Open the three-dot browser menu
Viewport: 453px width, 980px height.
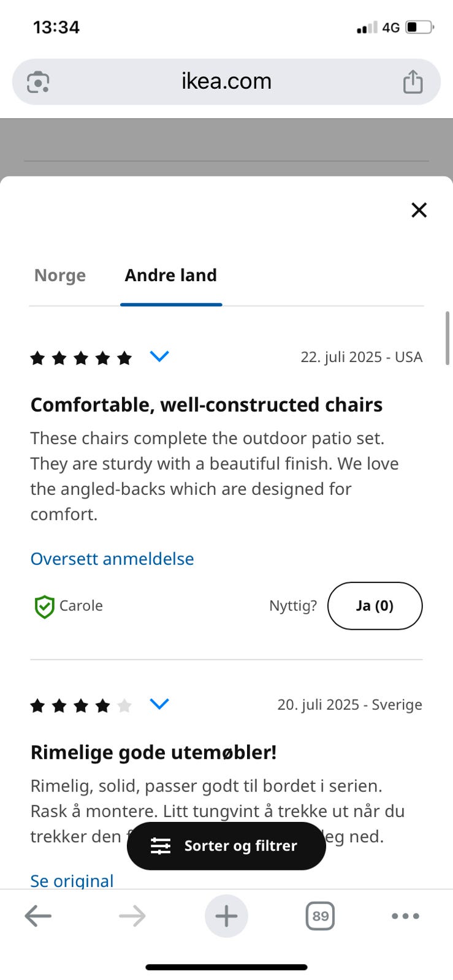point(405,916)
